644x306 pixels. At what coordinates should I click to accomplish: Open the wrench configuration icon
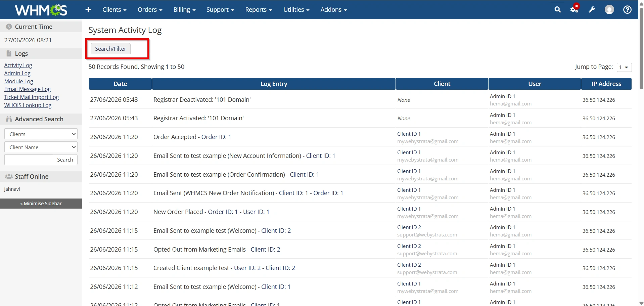point(592,10)
